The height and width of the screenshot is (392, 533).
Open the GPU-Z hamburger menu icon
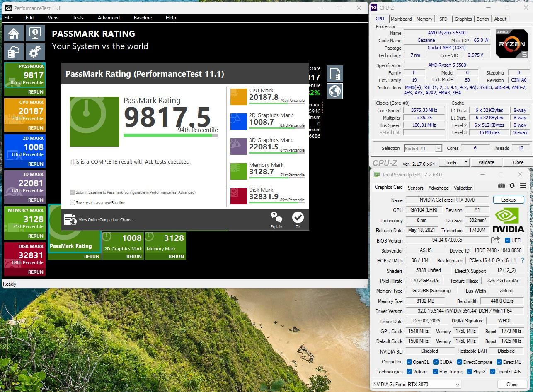[523, 186]
